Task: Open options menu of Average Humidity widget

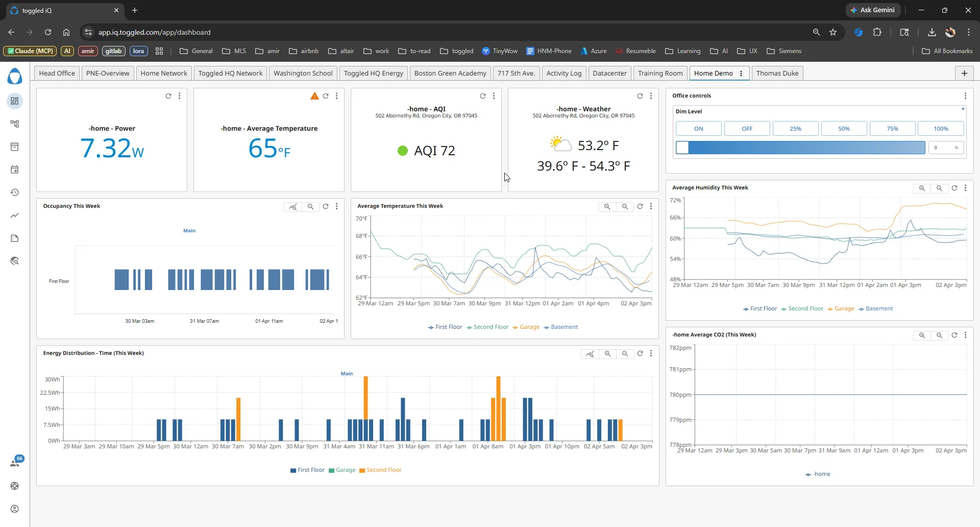Action: [965, 188]
